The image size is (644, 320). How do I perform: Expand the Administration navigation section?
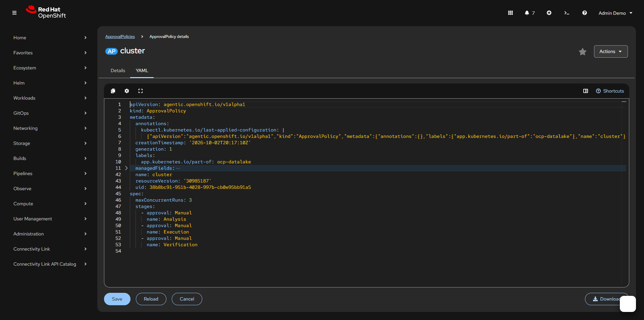click(x=50, y=234)
